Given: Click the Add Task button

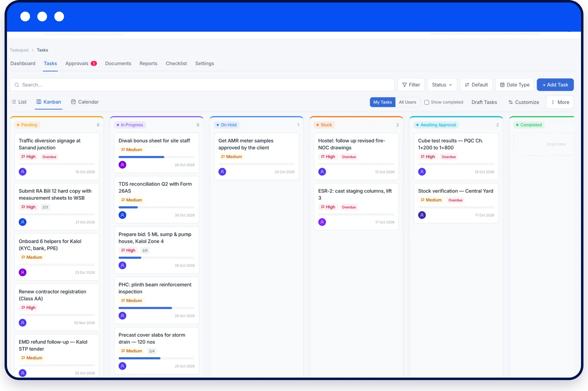Looking at the screenshot, I should pos(555,85).
